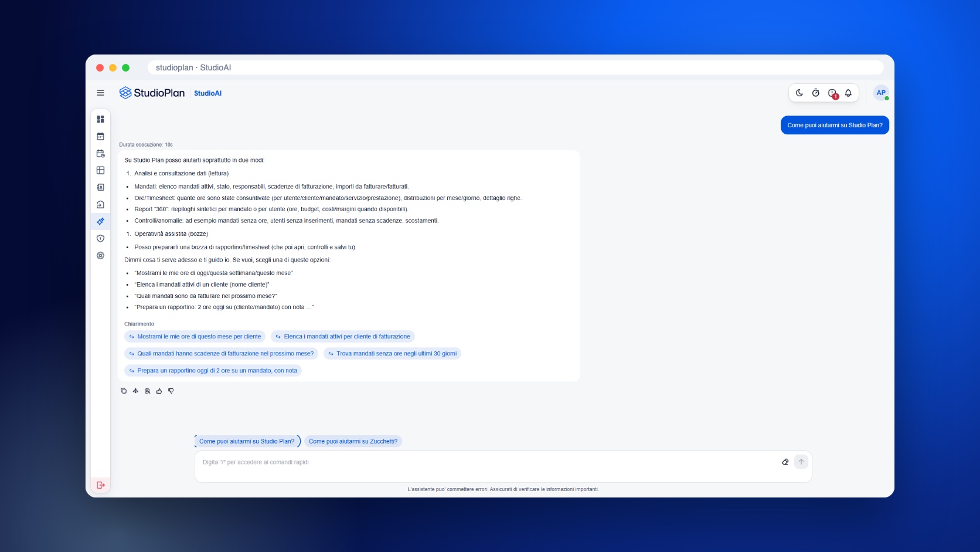Click the disclaimer "L'assistente puo' commettere errori"

[x=503, y=489]
